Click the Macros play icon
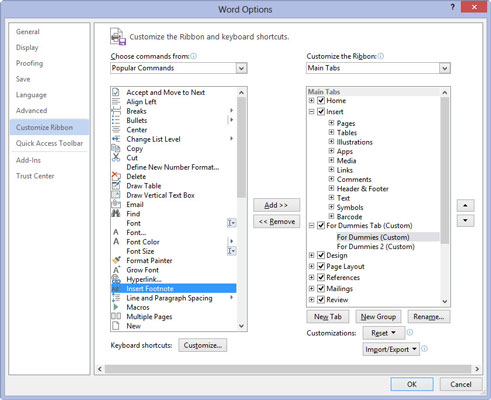491x400 pixels. [x=116, y=307]
